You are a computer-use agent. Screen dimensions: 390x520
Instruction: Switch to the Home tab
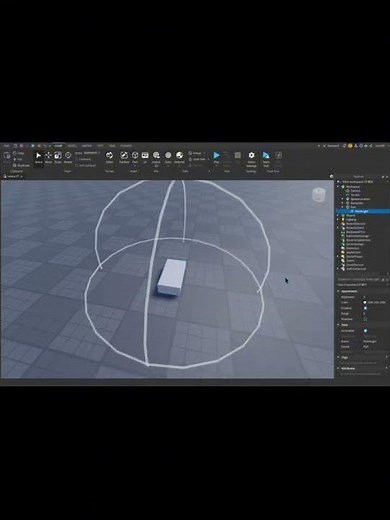58,146
